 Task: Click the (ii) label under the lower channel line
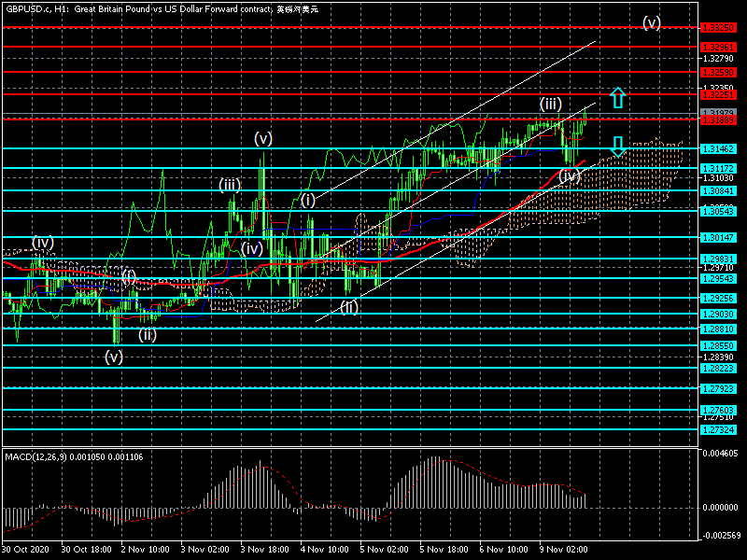(x=349, y=306)
